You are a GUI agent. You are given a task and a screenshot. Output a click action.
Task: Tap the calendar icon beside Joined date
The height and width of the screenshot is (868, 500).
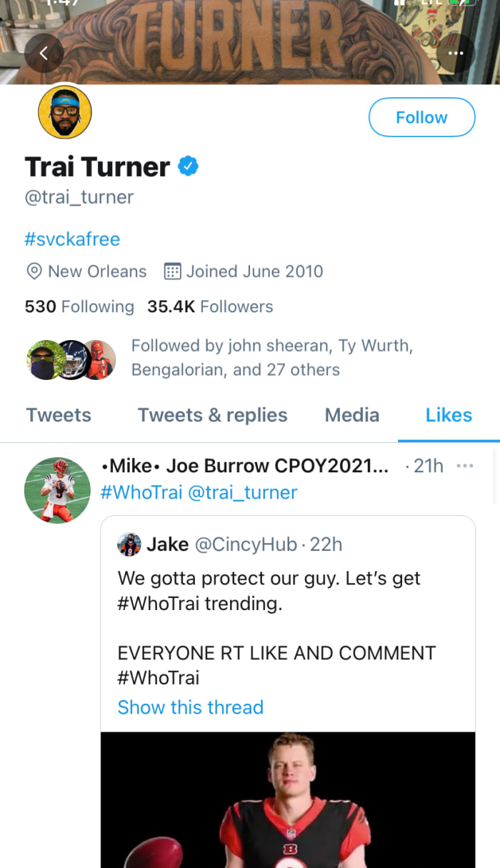(172, 271)
